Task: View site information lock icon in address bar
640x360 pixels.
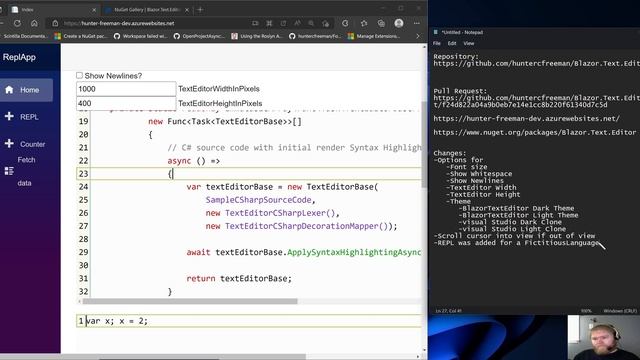Action: coord(56,23)
